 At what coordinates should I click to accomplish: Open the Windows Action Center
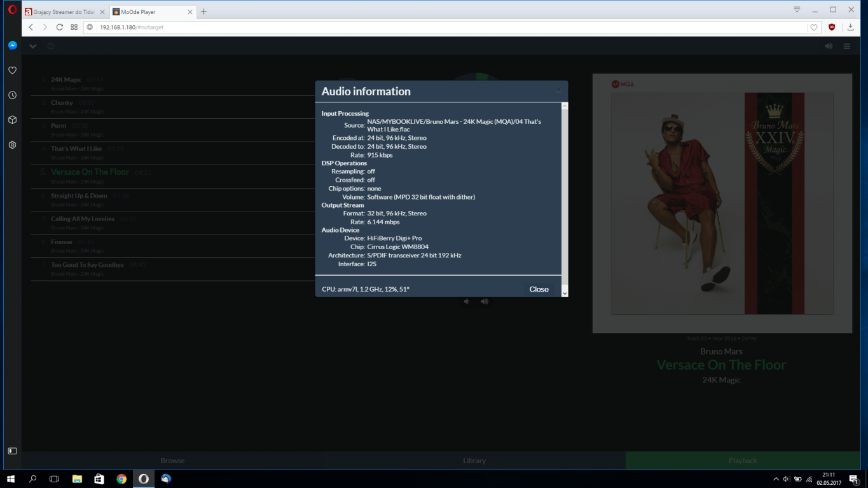[854, 479]
